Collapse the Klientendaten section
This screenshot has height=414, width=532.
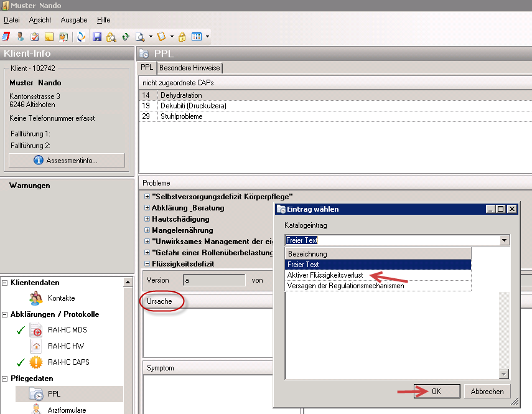click(5, 282)
